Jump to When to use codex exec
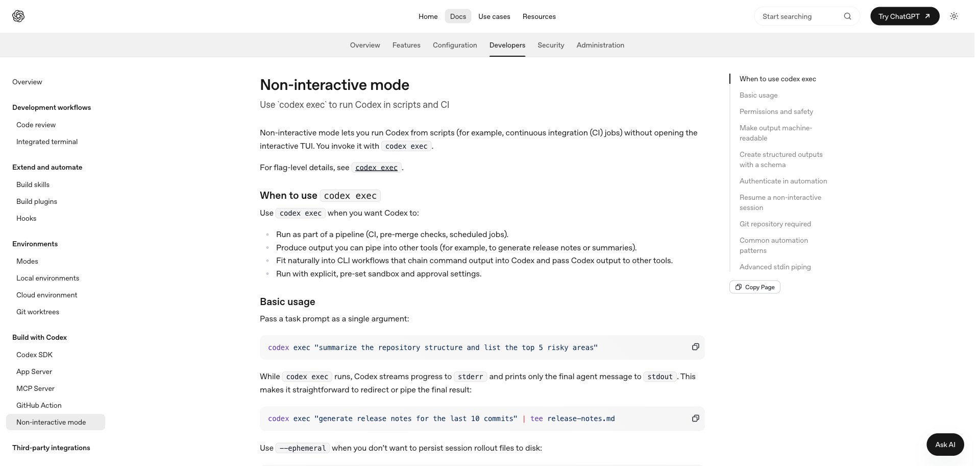This screenshot has height=466, width=980. (x=777, y=79)
